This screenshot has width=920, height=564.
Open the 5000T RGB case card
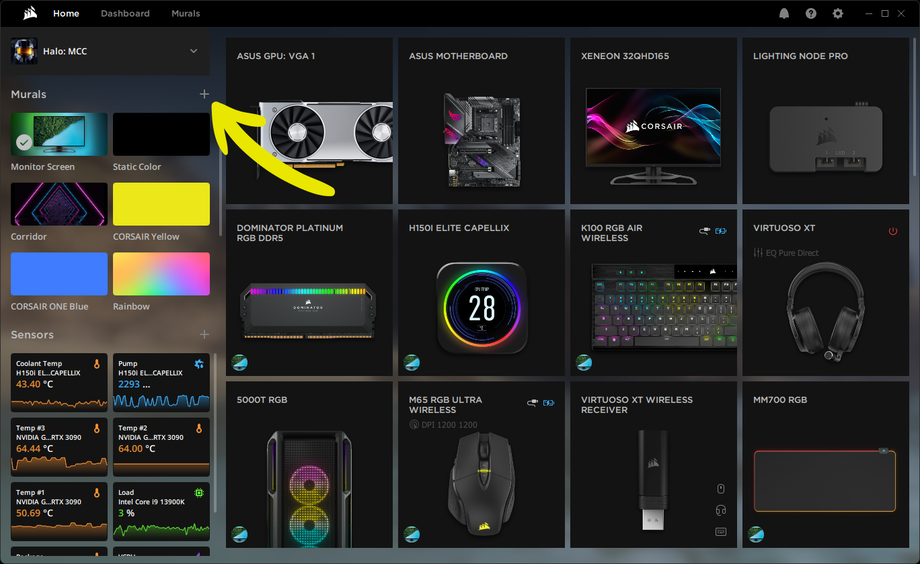(x=309, y=465)
